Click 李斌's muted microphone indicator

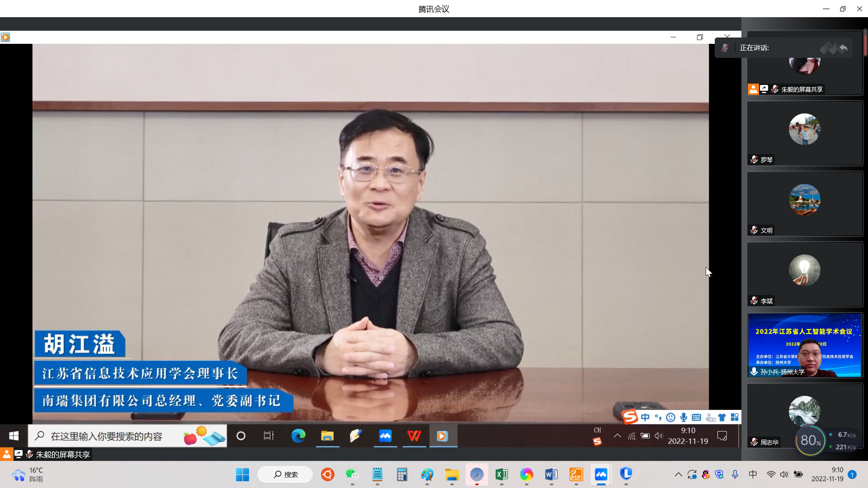coord(754,300)
